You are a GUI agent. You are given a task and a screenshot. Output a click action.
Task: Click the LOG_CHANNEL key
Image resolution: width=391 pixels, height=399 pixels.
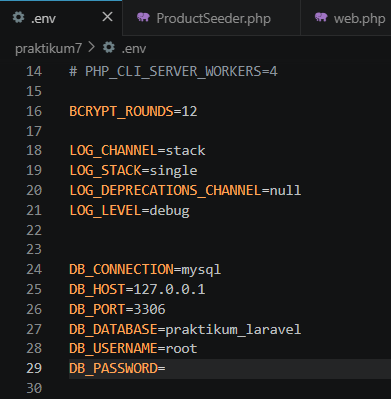[113, 151]
